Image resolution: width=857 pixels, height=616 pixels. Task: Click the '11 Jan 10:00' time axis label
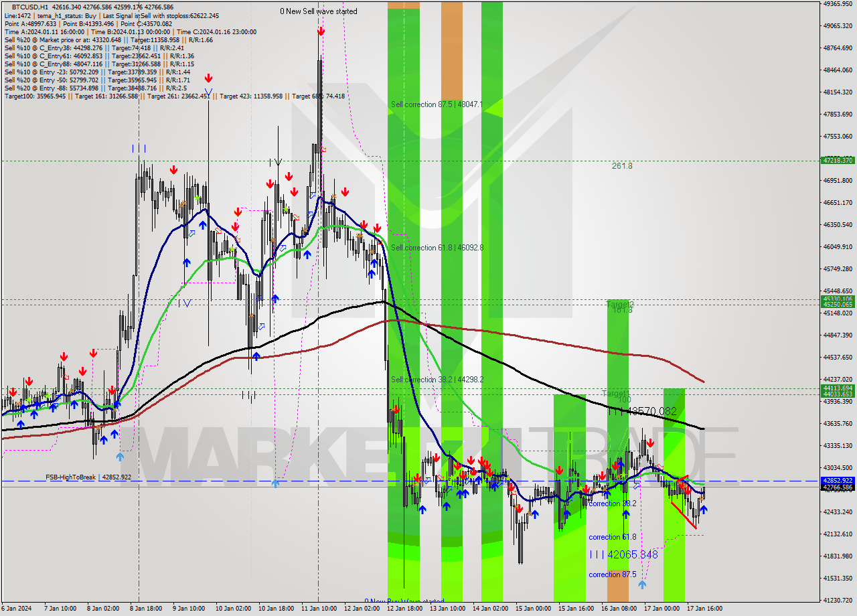click(319, 609)
